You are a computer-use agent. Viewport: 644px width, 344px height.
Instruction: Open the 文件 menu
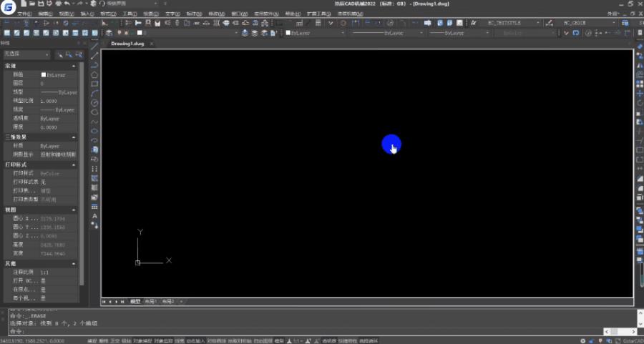tap(24, 14)
